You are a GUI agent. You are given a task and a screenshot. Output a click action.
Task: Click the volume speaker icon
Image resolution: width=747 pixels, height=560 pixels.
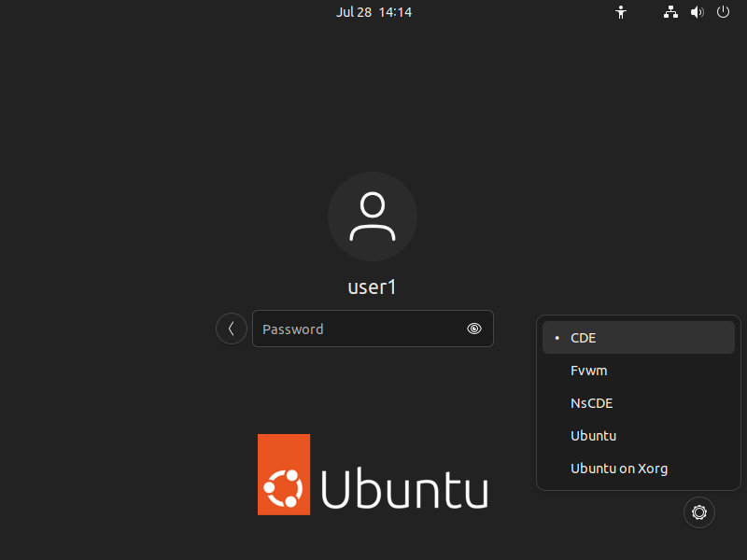(x=697, y=12)
